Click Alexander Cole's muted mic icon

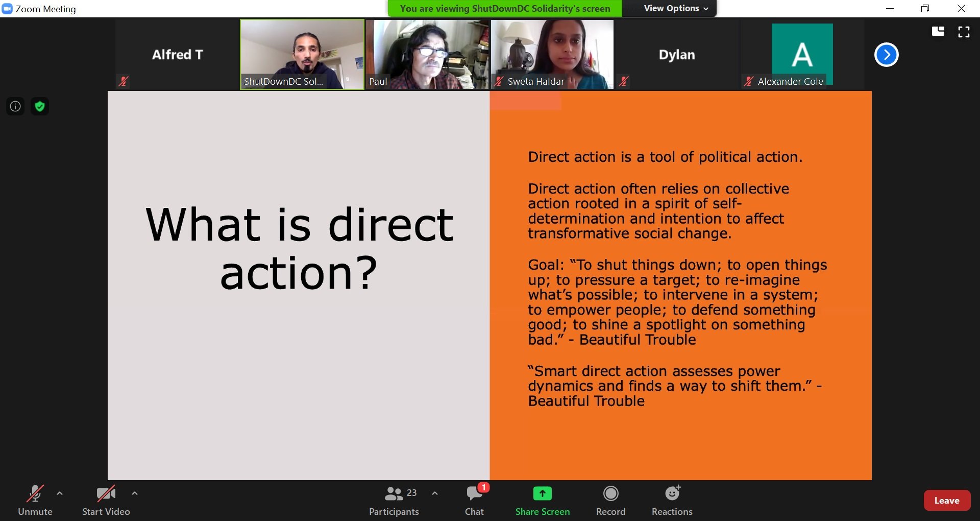click(x=749, y=81)
